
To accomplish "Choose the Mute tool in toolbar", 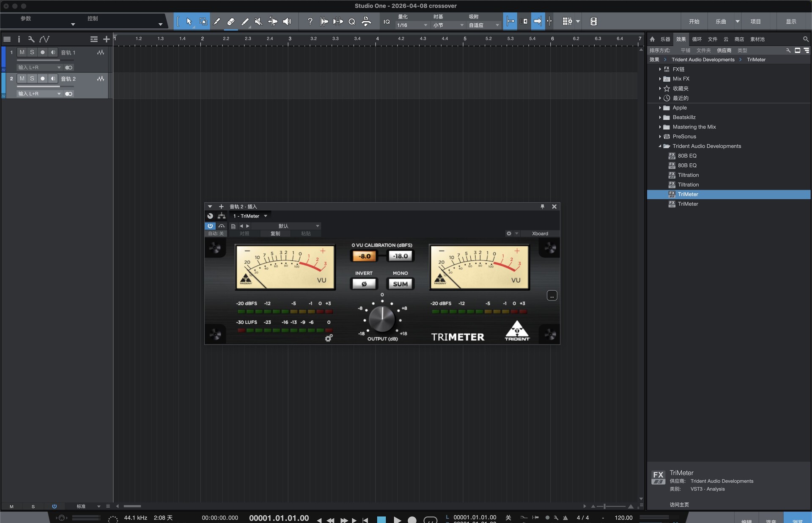I will tap(258, 22).
